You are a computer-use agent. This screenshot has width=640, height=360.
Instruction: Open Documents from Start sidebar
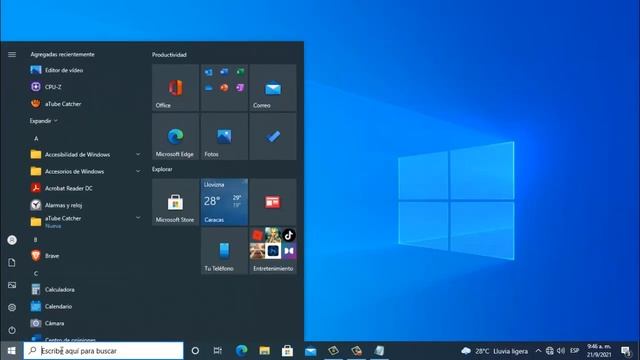(x=12, y=262)
